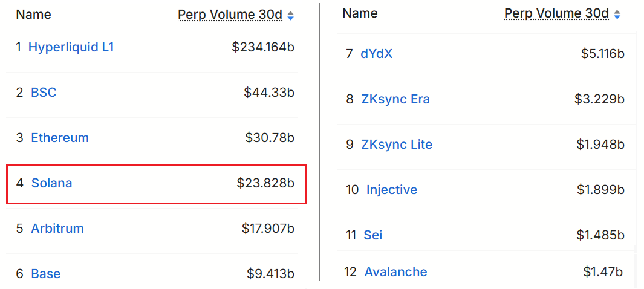Click the Avalanche link
The image size is (644, 289).
click(395, 272)
